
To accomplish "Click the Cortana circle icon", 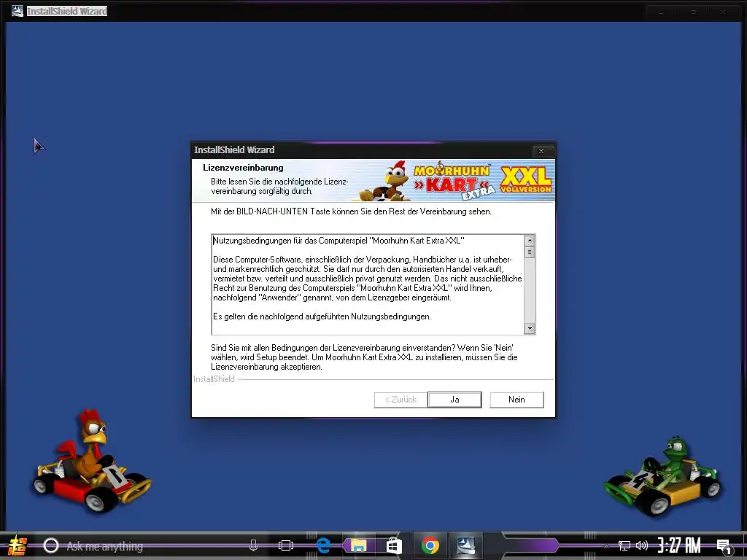I will [50, 545].
